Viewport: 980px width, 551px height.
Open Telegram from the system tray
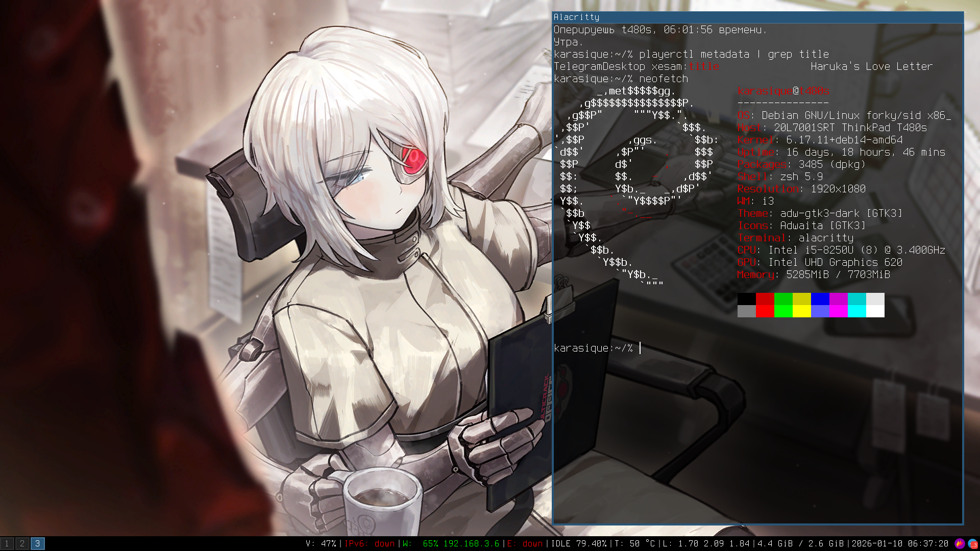coord(972,543)
